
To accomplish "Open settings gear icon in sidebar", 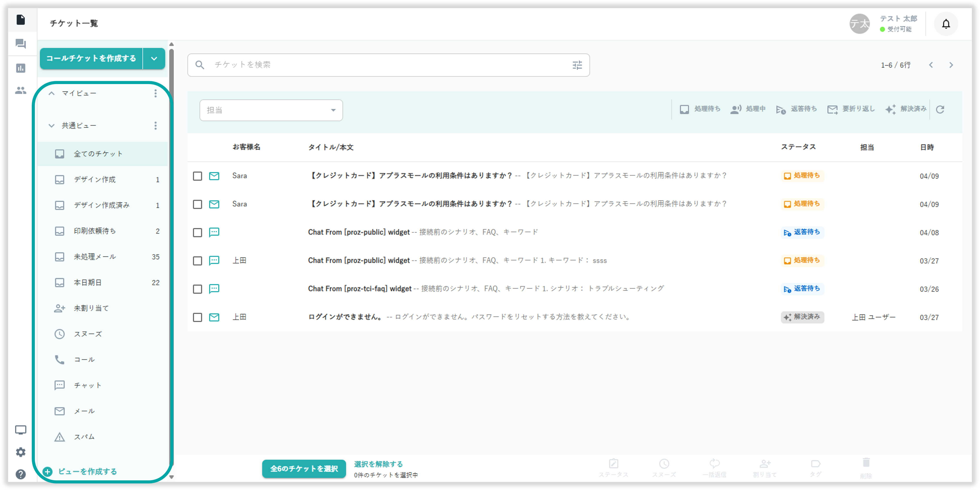I will pyautogui.click(x=21, y=452).
